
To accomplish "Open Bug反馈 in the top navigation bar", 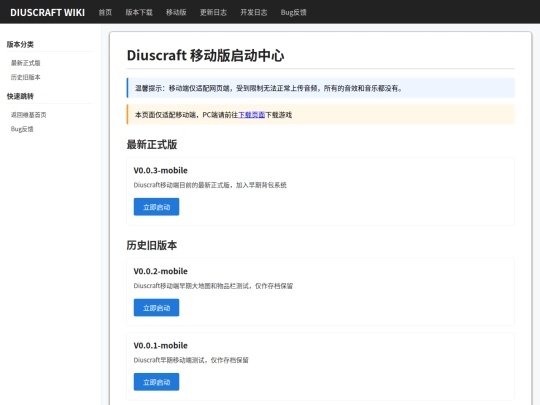I will point(293,12).
